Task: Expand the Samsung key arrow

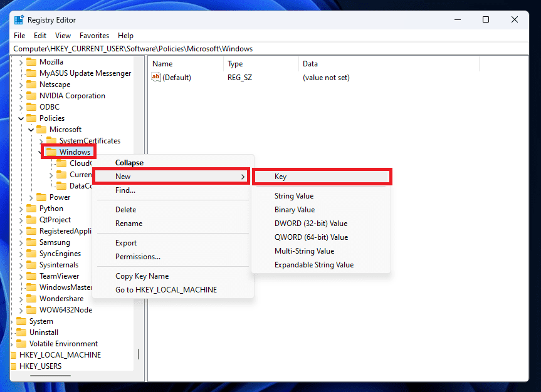Action: coord(21,242)
